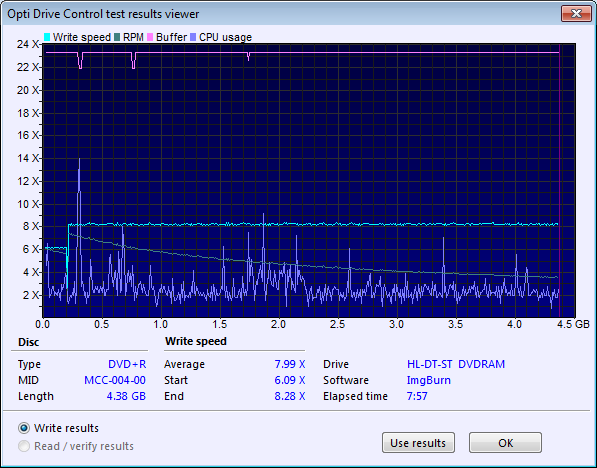Click the Use results button
This screenshot has width=597, height=468.
tap(418, 443)
